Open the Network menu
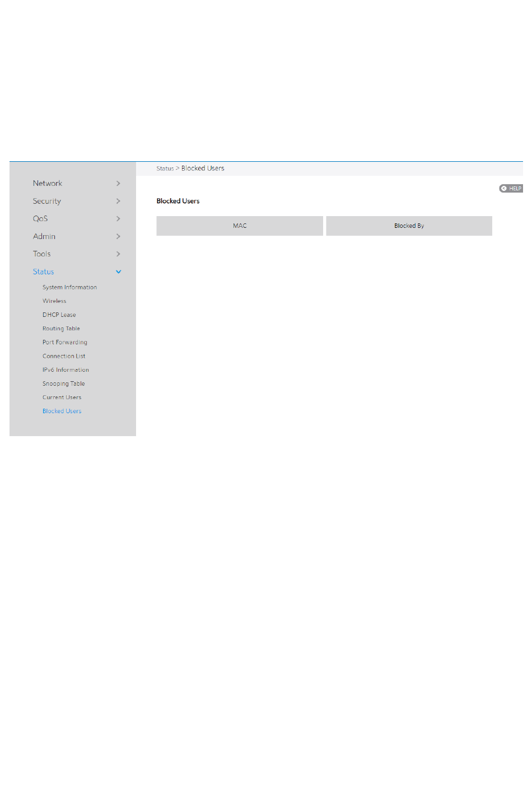 pos(48,184)
